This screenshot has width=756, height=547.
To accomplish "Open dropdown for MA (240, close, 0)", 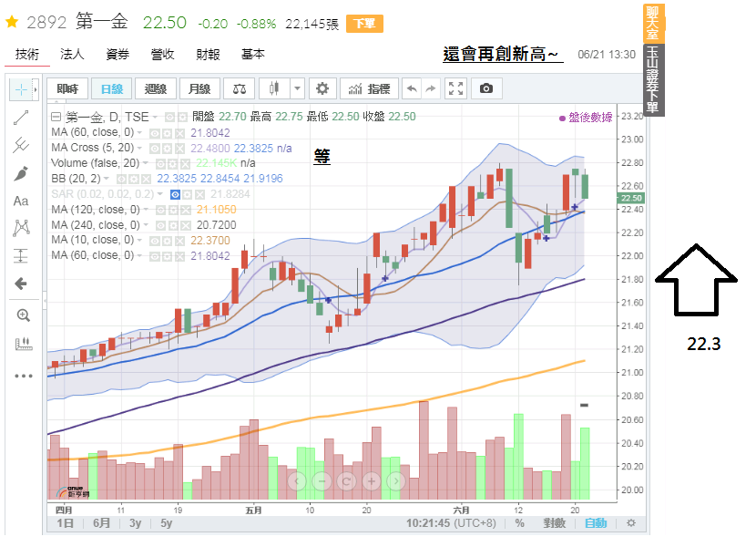I will coord(145,225).
